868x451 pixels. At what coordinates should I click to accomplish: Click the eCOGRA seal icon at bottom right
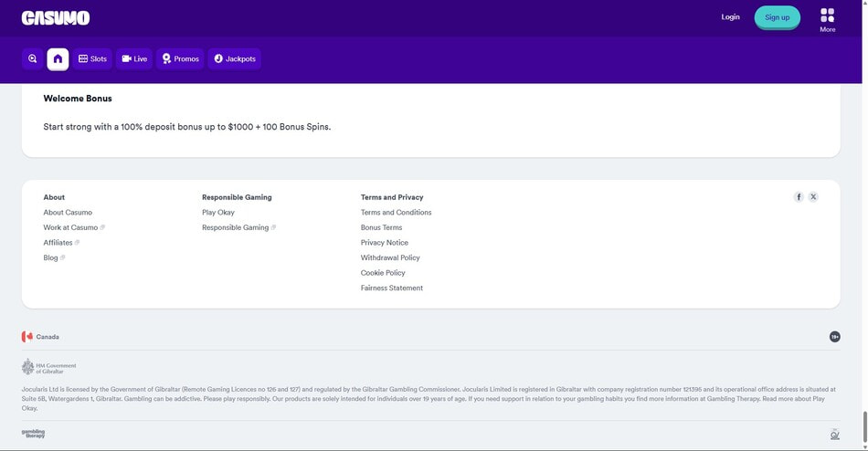[x=835, y=435]
